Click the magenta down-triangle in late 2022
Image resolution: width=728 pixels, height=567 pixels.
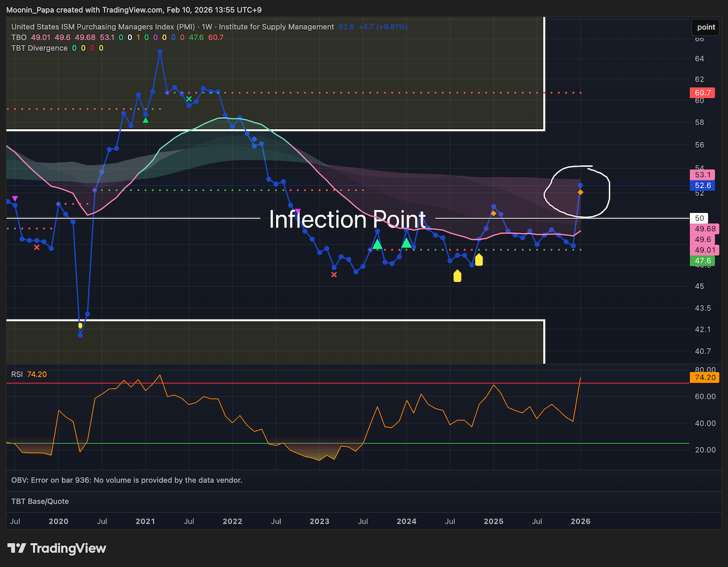click(297, 210)
